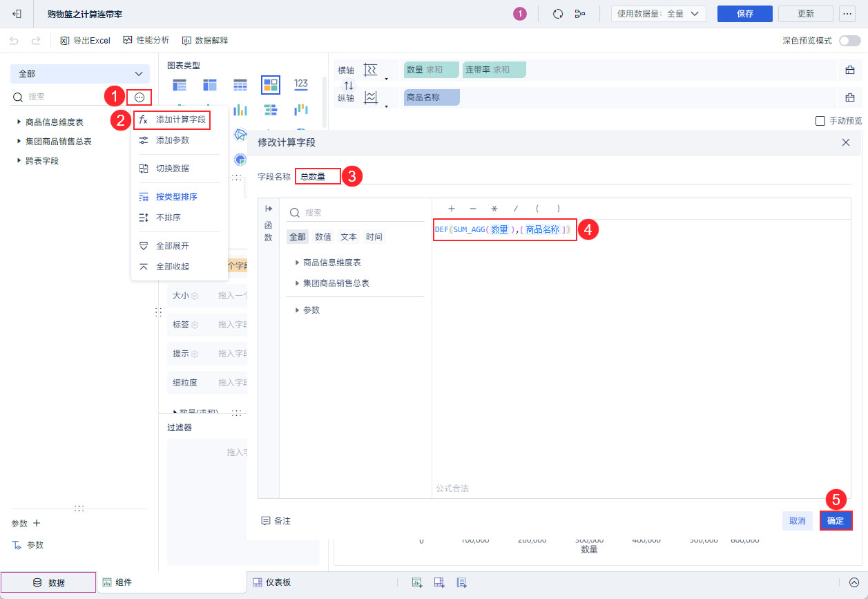Click the redo arrow icon
The image size is (868, 599).
click(36, 41)
